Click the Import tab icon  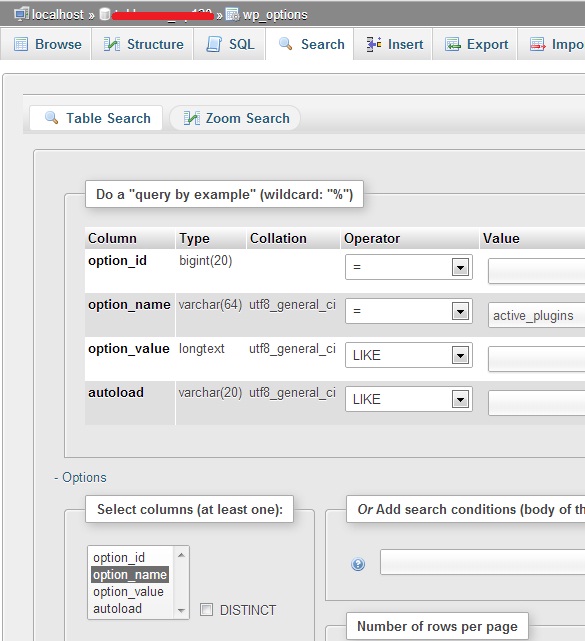click(538, 44)
